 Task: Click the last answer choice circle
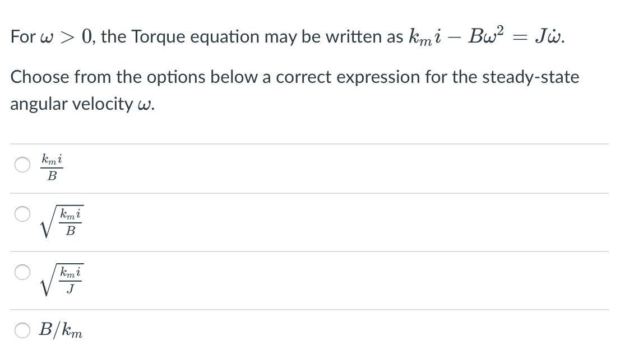click(x=22, y=331)
